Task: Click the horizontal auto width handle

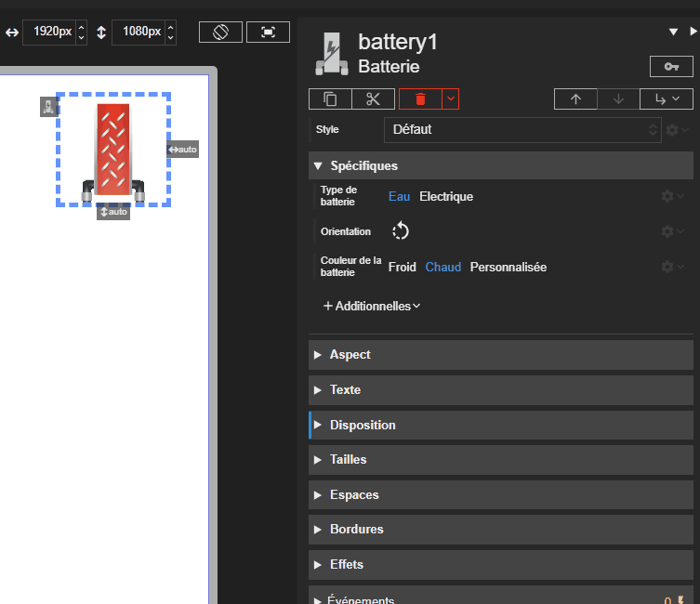Action: [x=183, y=149]
